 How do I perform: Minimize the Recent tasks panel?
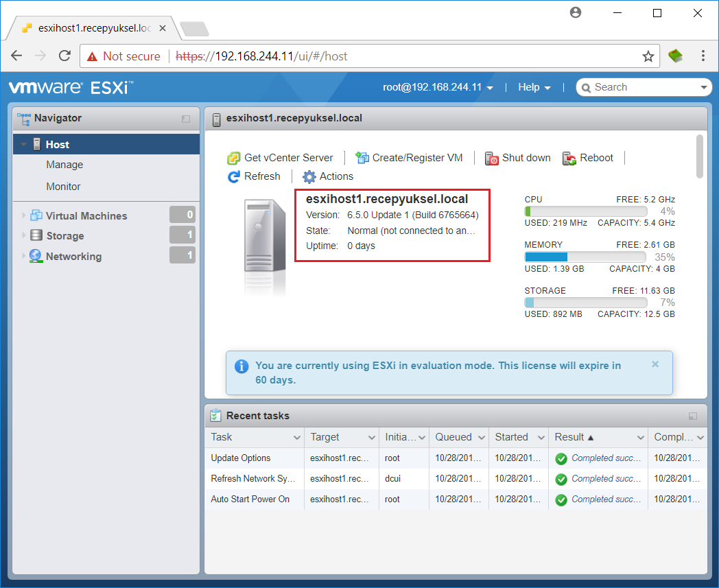693,416
